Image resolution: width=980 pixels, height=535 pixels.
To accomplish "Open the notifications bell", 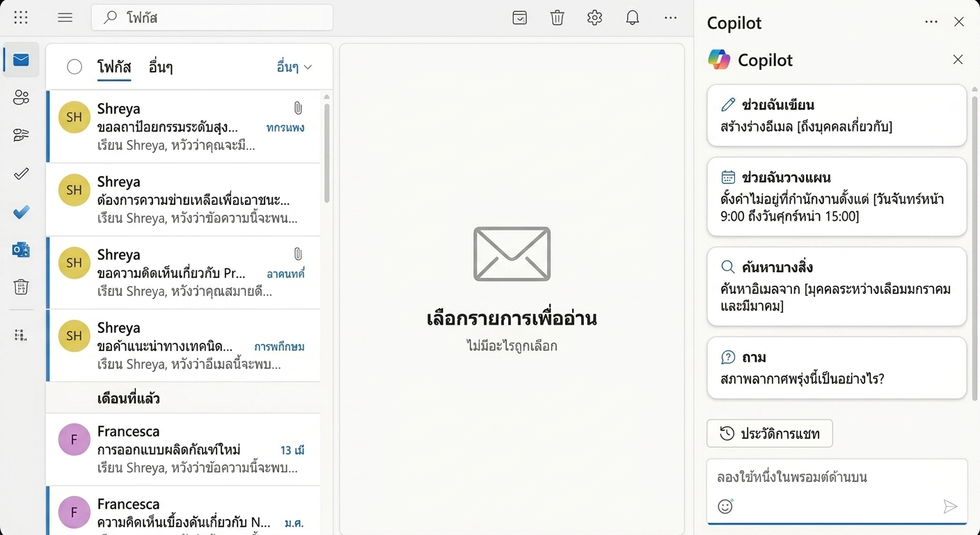I will [x=633, y=18].
